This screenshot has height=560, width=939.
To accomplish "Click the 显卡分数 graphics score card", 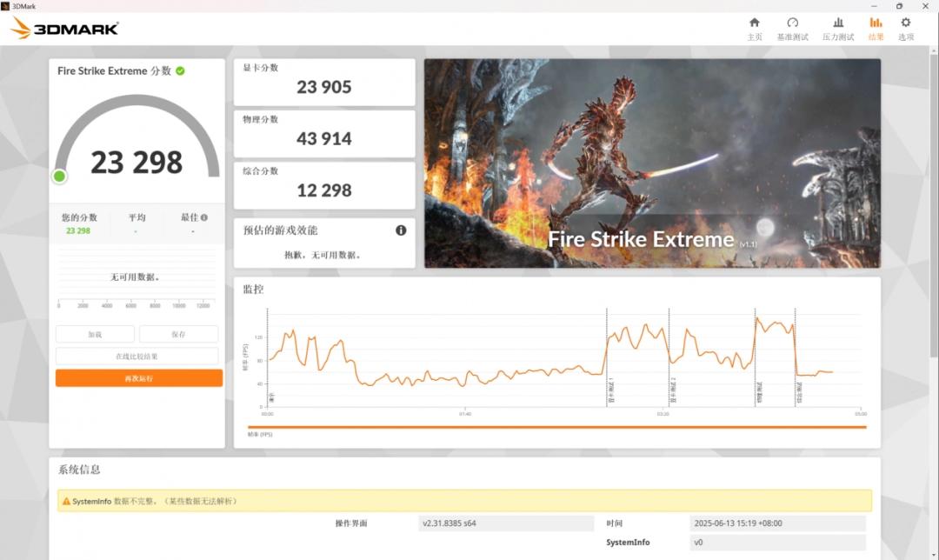I will tap(324, 82).
